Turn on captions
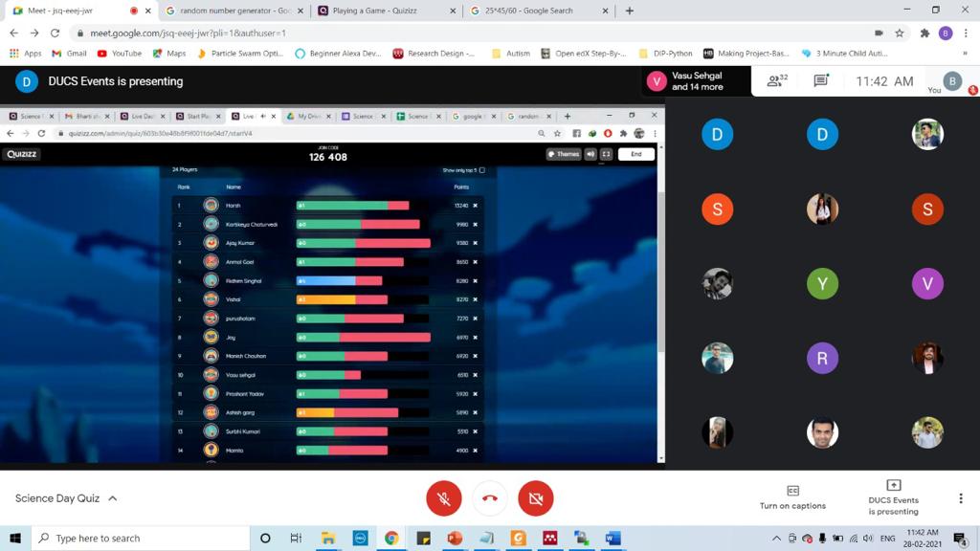980x551 pixels. [x=792, y=496]
